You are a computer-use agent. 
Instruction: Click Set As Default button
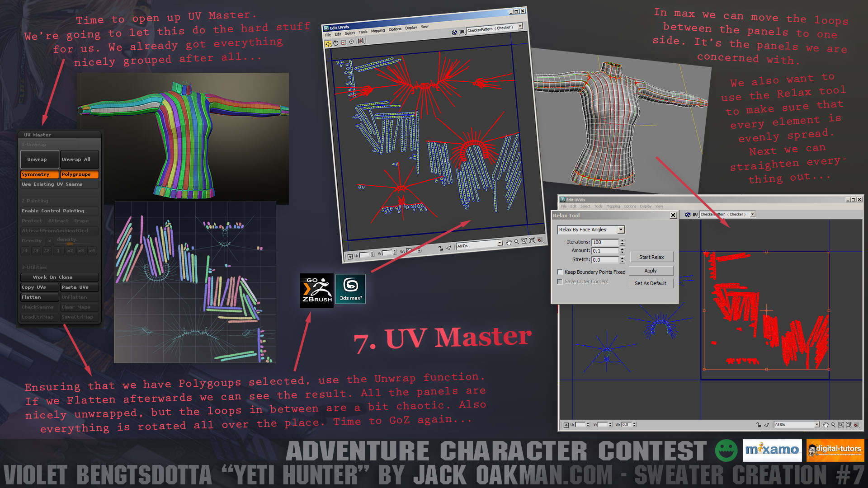click(651, 283)
